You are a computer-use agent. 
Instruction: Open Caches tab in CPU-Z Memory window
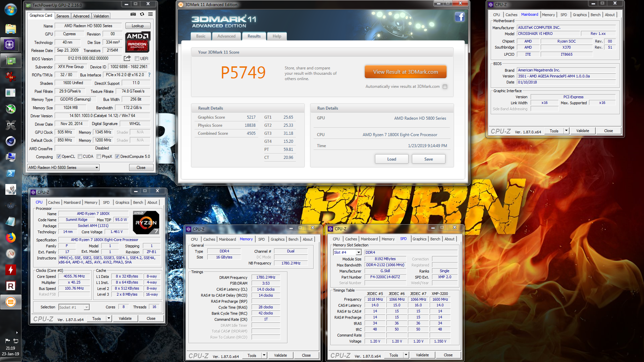click(209, 239)
